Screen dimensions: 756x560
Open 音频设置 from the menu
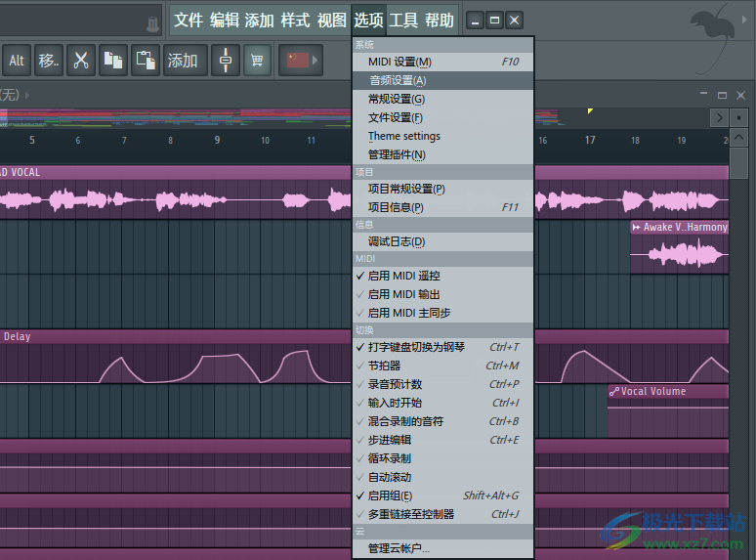[x=397, y=80]
